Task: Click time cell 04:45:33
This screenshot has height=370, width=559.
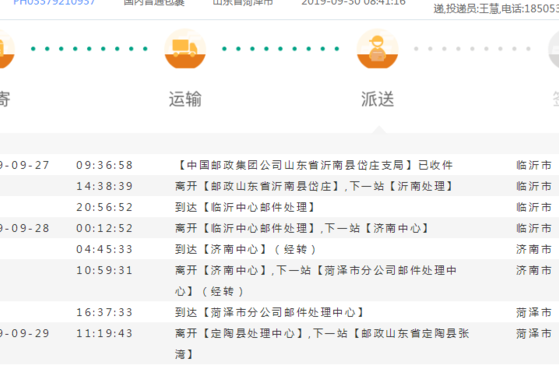Action: [104, 250]
